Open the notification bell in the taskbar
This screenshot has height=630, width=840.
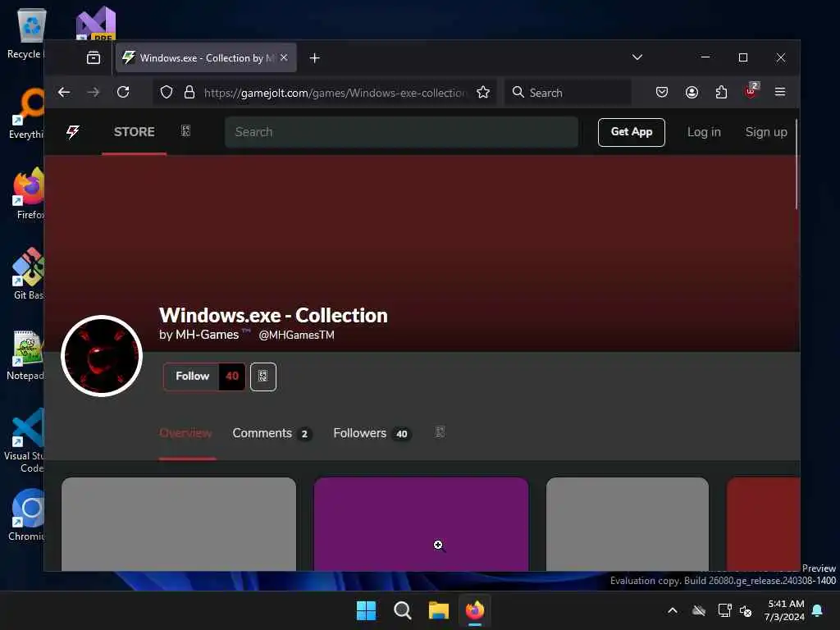point(818,610)
